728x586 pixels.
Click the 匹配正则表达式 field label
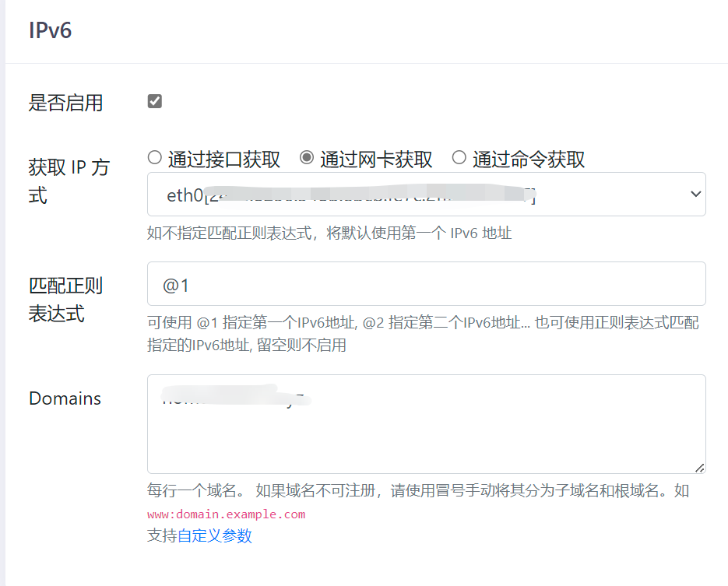tap(66, 300)
